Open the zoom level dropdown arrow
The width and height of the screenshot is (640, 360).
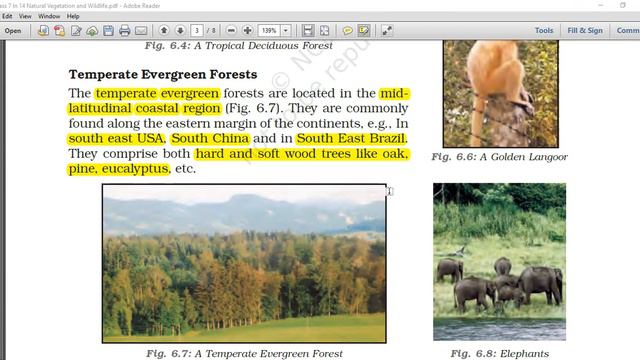(286, 31)
